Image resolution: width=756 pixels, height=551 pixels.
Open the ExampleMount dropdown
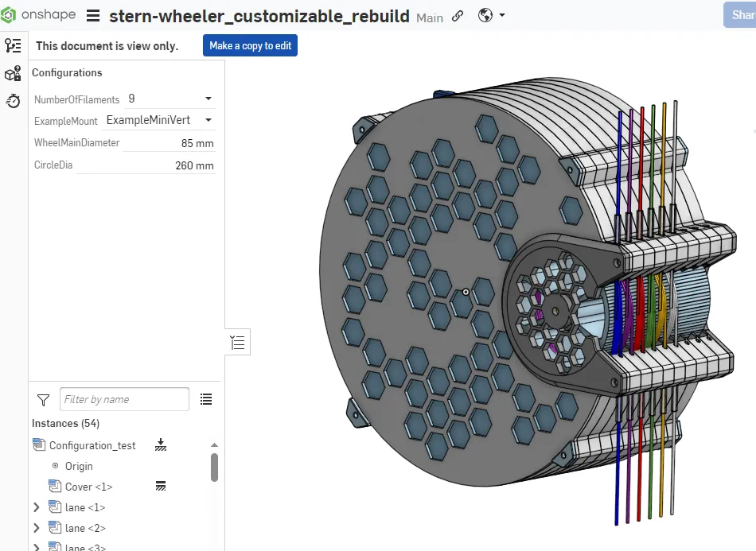(x=208, y=121)
